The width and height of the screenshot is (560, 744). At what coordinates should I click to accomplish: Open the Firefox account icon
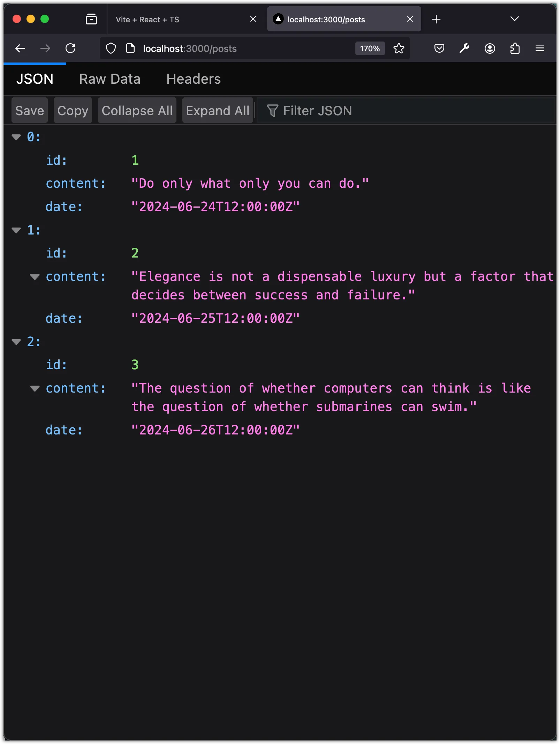pyautogui.click(x=490, y=49)
